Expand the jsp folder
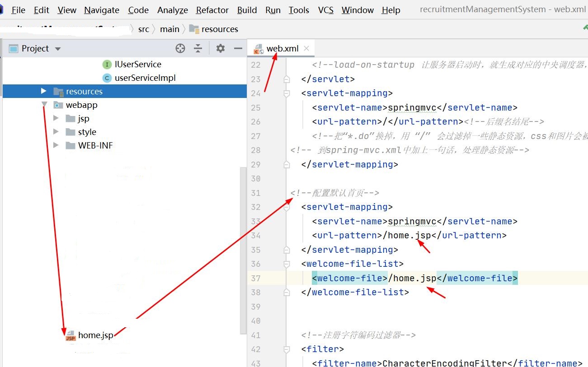The image size is (588, 367). pyautogui.click(x=56, y=118)
